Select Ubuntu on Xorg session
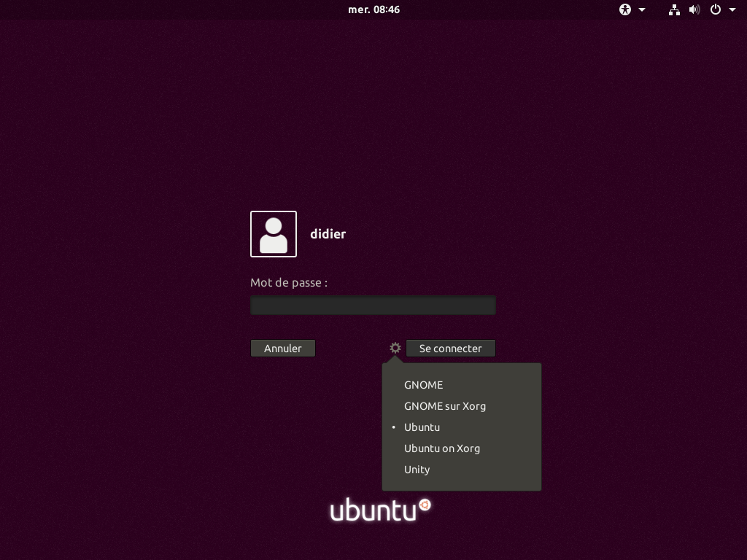 (462, 448)
